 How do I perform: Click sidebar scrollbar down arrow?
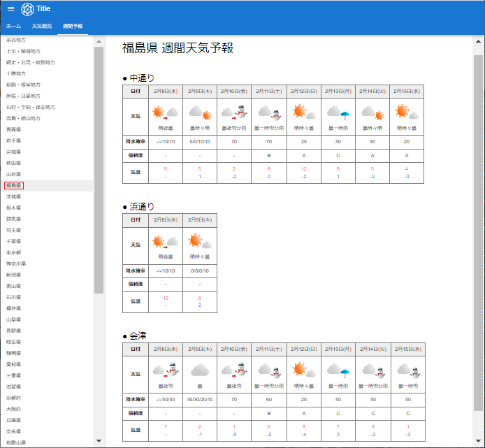coord(99,440)
